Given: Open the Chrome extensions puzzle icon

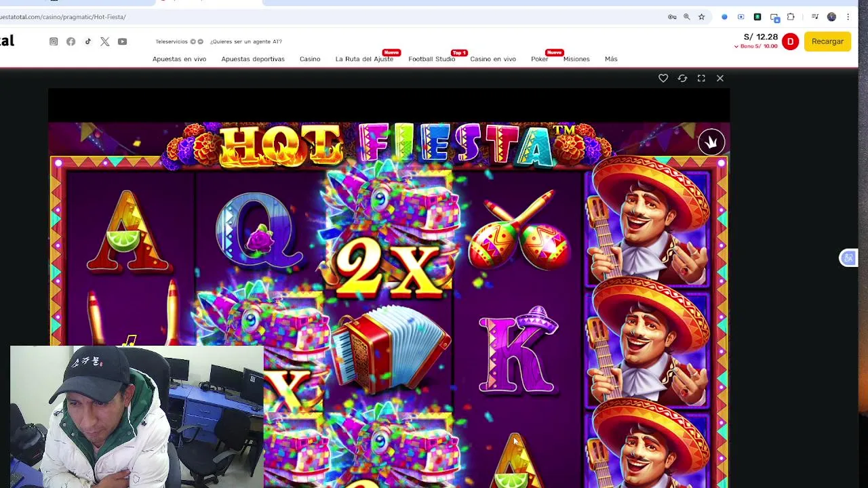Looking at the screenshot, I should (x=791, y=17).
